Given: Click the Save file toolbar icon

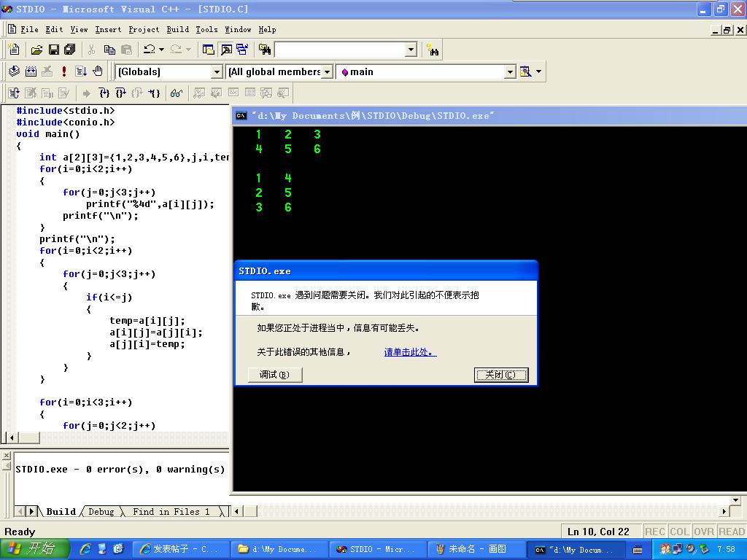Looking at the screenshot, I should (53, 50).
